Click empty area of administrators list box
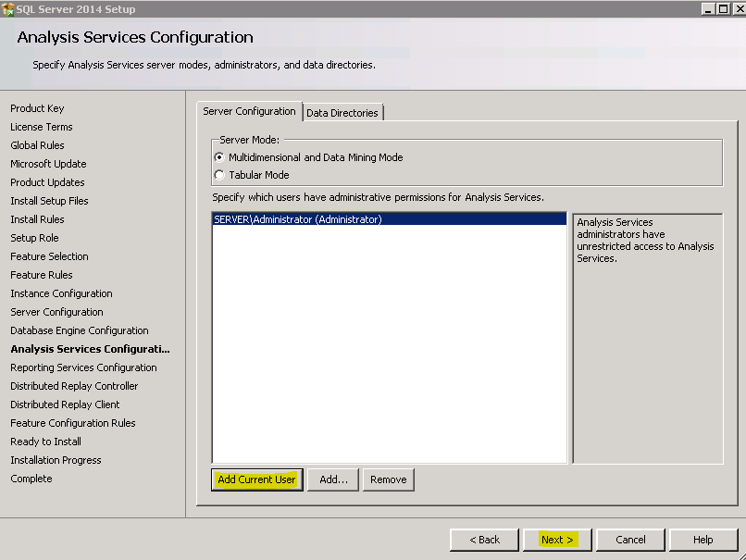This screenshot has width=746, height=560. [389, 342]
